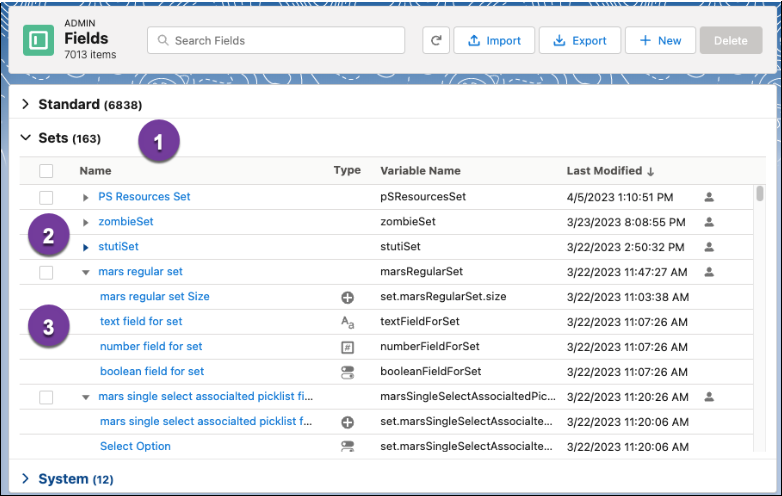
Task: Click variable name marsRegularSet
Action: (x=421, y=271)
